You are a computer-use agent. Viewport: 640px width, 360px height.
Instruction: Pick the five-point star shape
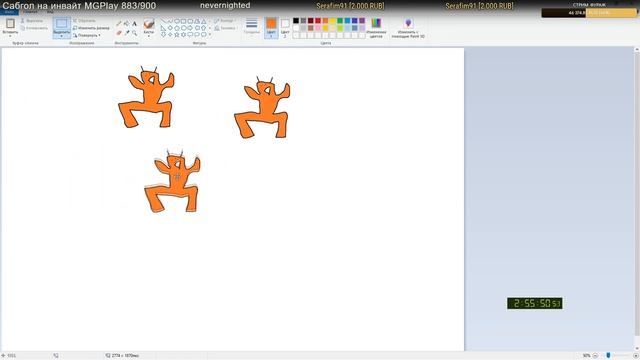(177, 34)
